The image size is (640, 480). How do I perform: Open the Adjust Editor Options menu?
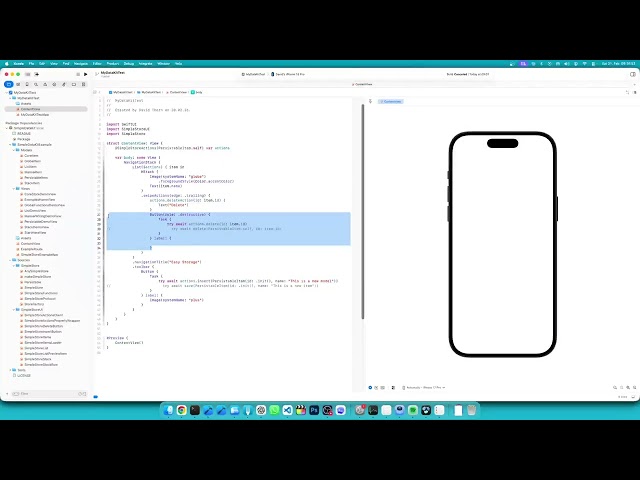tap(627, 92)
